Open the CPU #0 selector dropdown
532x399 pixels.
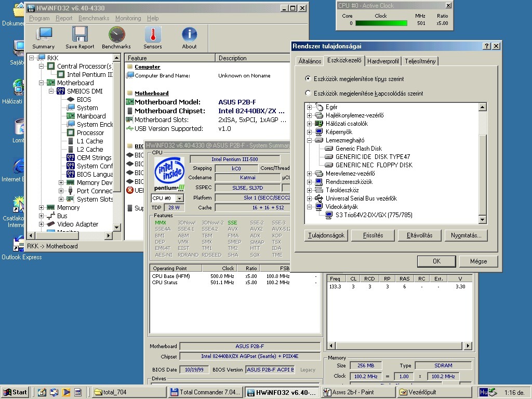180,198
